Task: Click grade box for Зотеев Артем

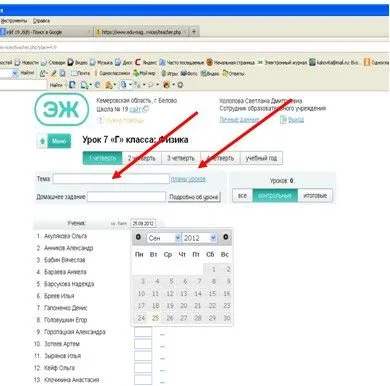Action: click(143, 344)
